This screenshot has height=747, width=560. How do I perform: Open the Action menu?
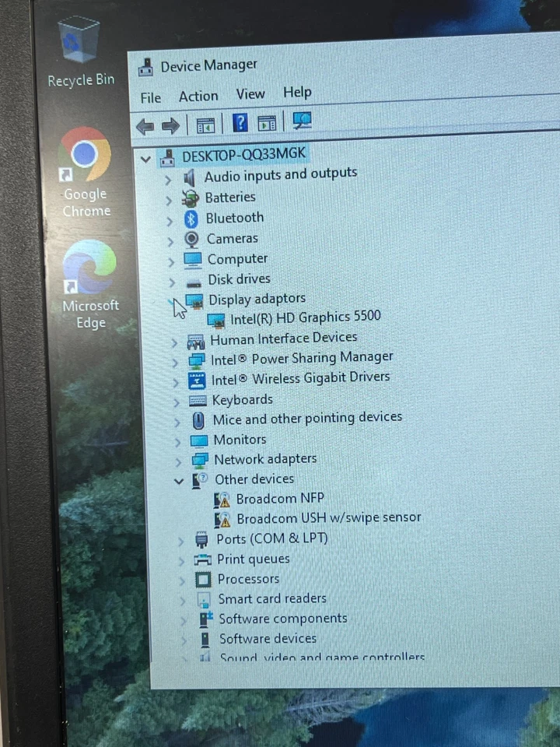click(198, 96)
